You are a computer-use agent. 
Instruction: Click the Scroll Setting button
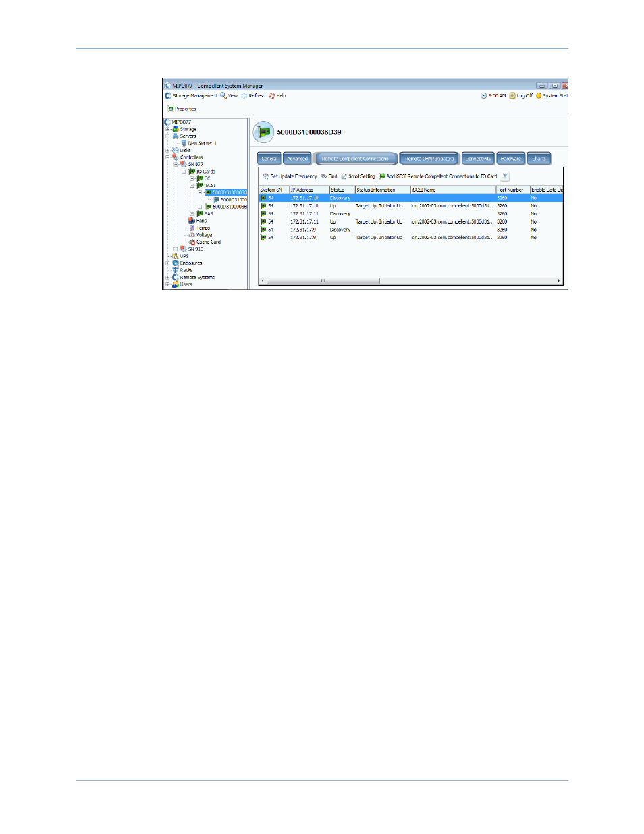click(x=358, y=176)
